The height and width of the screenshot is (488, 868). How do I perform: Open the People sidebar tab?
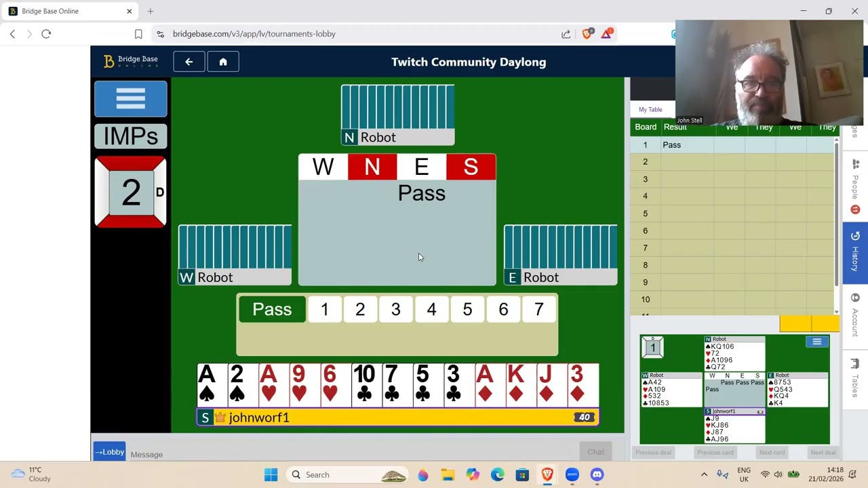pyautogui.click(x=855, y=186)
